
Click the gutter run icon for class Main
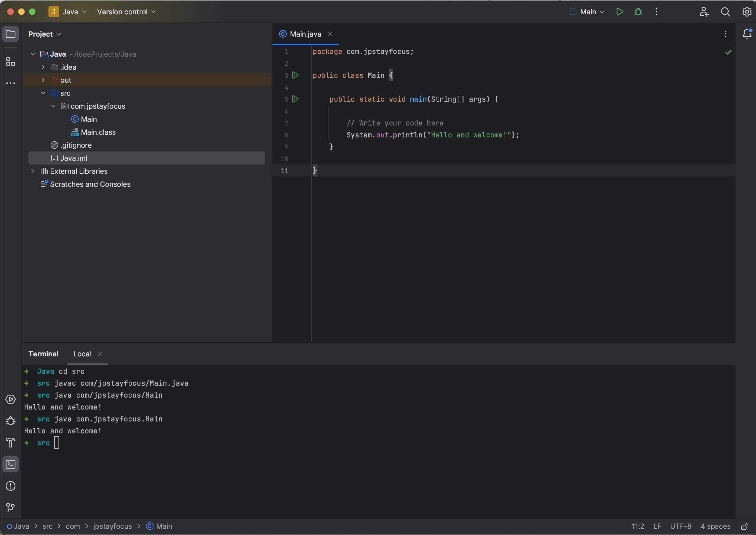[295, 75]
